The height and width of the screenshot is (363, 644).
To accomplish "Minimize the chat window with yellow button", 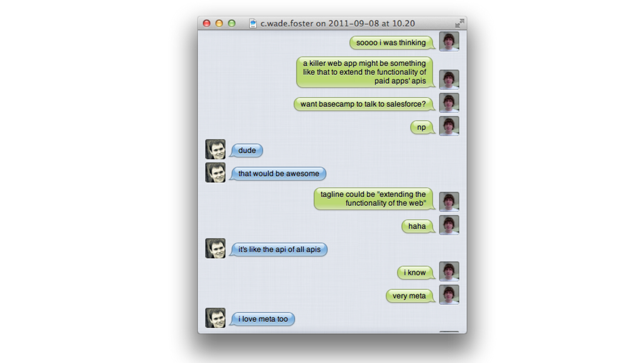I will tap(219, 24).
